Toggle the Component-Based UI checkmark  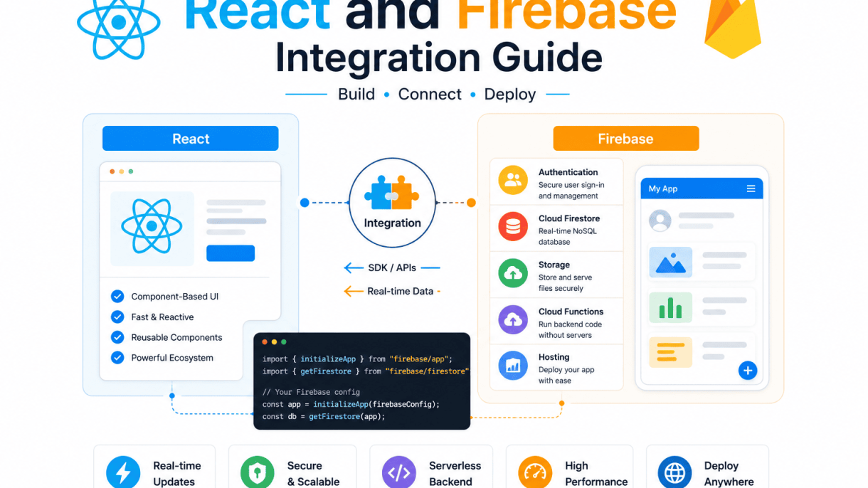(x=117, y=297)
